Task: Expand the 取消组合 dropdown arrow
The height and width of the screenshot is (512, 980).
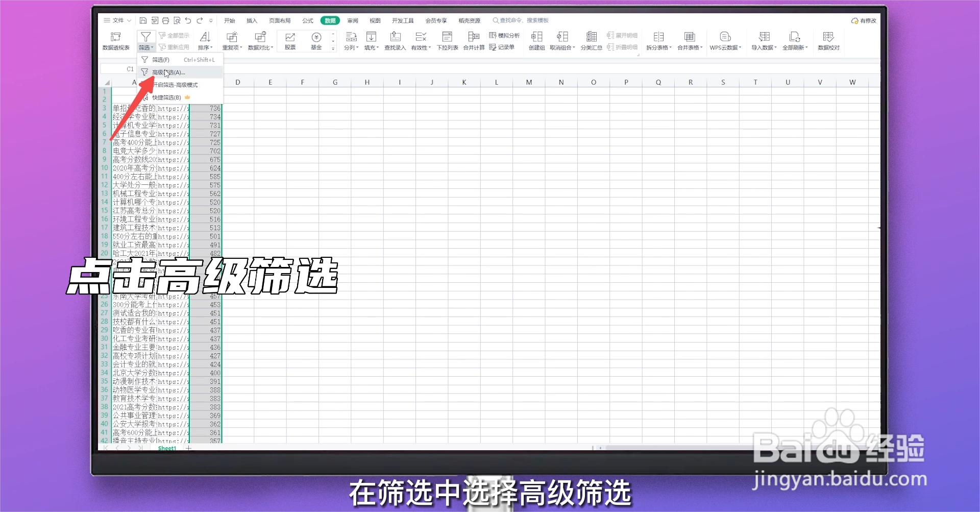Action: [x=574, y=48]
